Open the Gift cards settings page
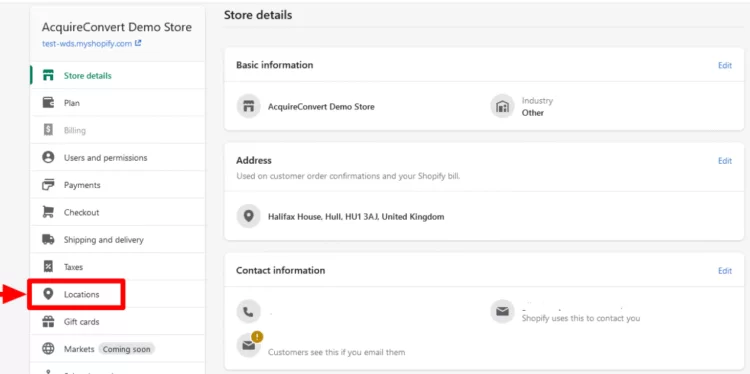 click(118, 322)
